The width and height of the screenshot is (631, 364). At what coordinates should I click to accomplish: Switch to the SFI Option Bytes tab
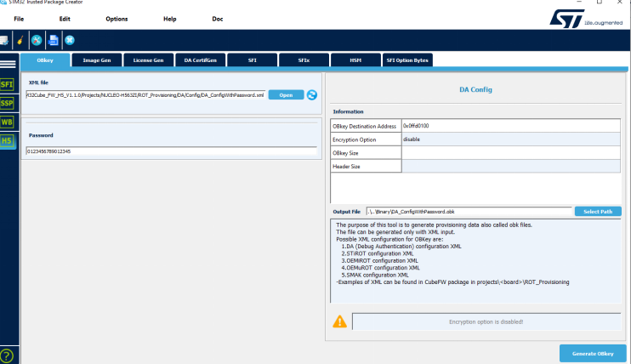[x=407, y=60]
